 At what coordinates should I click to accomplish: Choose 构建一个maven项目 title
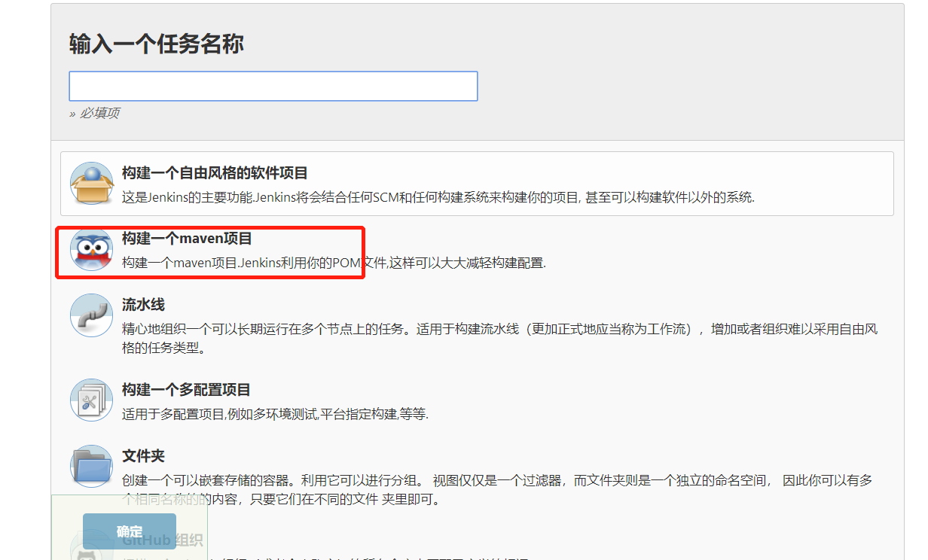point(187,239)
